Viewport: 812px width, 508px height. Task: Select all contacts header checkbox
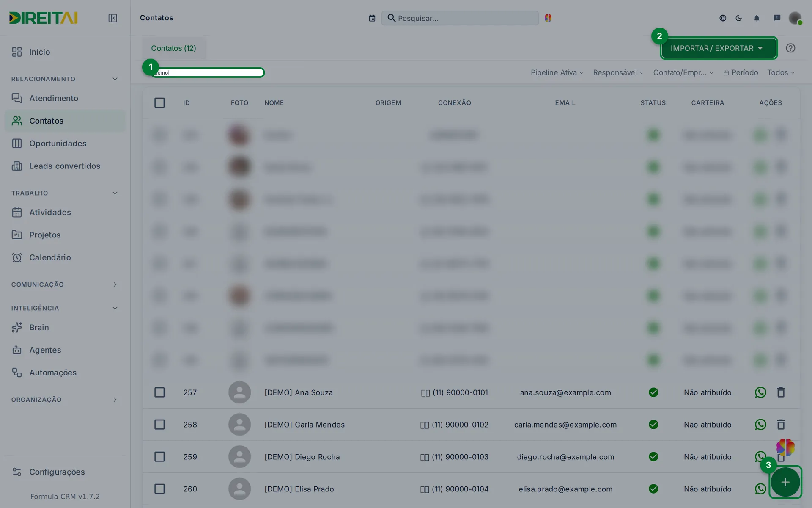(159, 103)
